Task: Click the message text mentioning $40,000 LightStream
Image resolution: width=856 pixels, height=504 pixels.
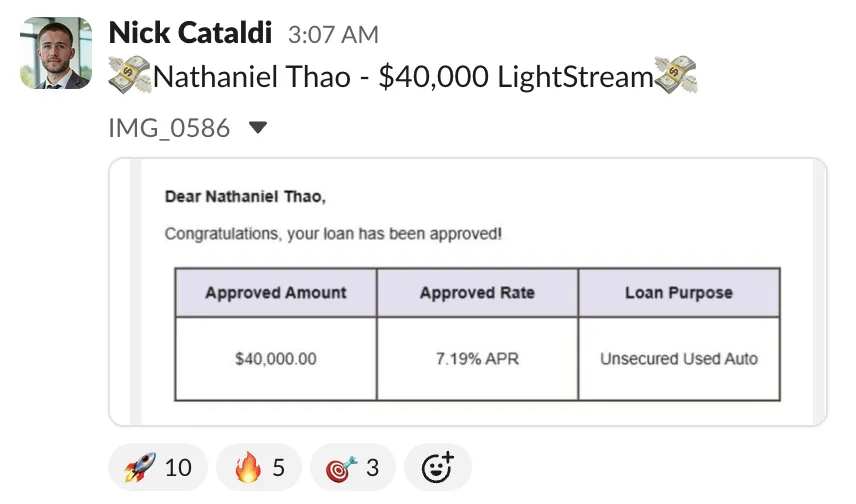Action: [x=403, y=76]
